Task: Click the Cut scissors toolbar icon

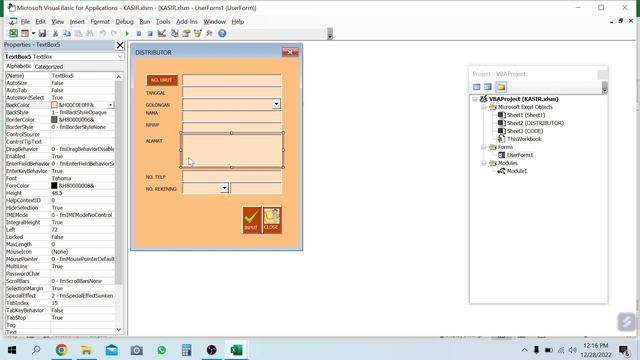Action: [x=55, y=33]
